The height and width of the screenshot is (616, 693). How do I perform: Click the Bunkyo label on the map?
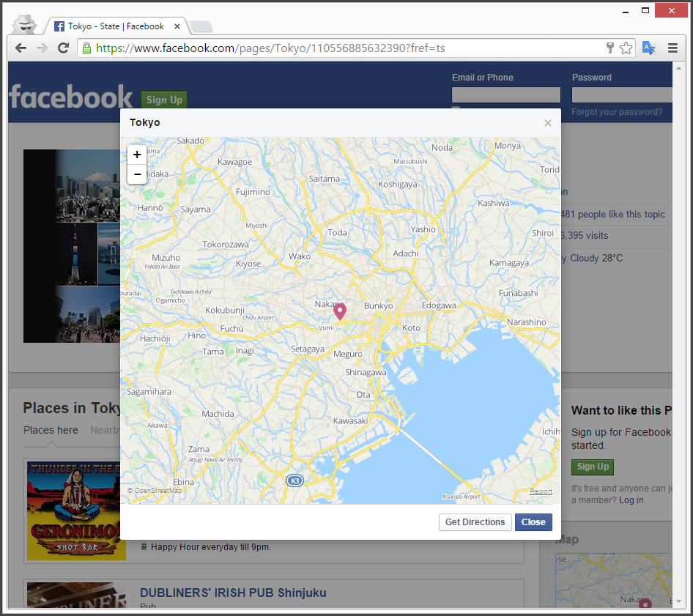tap(378, 305)
